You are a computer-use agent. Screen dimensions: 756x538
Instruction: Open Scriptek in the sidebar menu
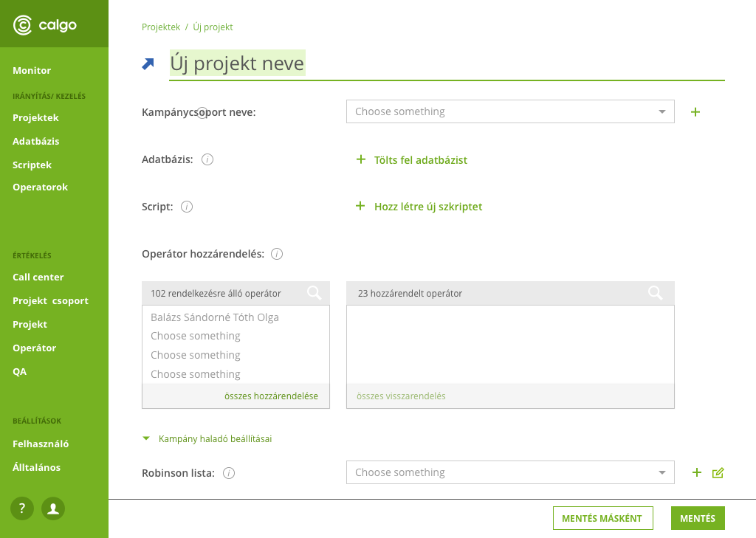coord(32,165)
